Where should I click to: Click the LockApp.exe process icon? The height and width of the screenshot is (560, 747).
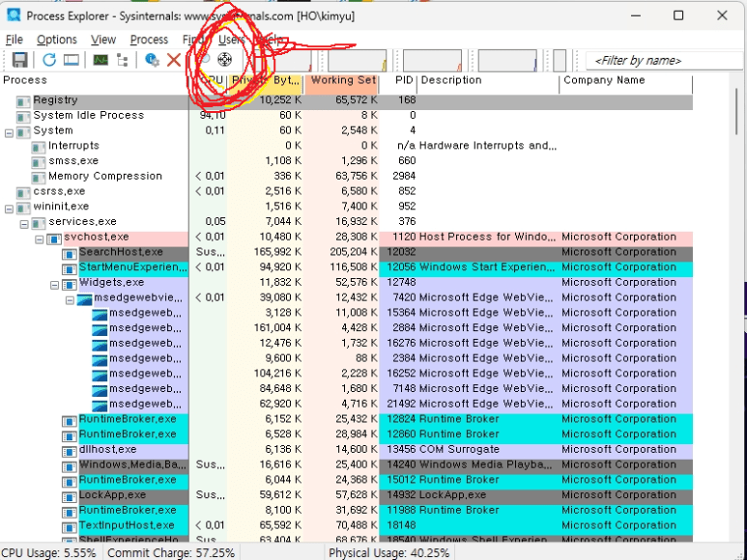pyautogui.click(x=69, y=496)
